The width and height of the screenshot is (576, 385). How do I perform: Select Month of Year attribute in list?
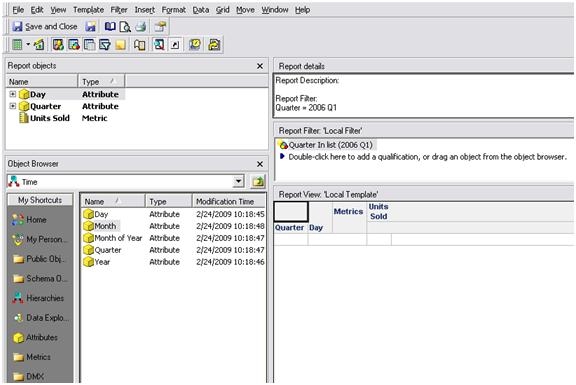click(112, 238)
